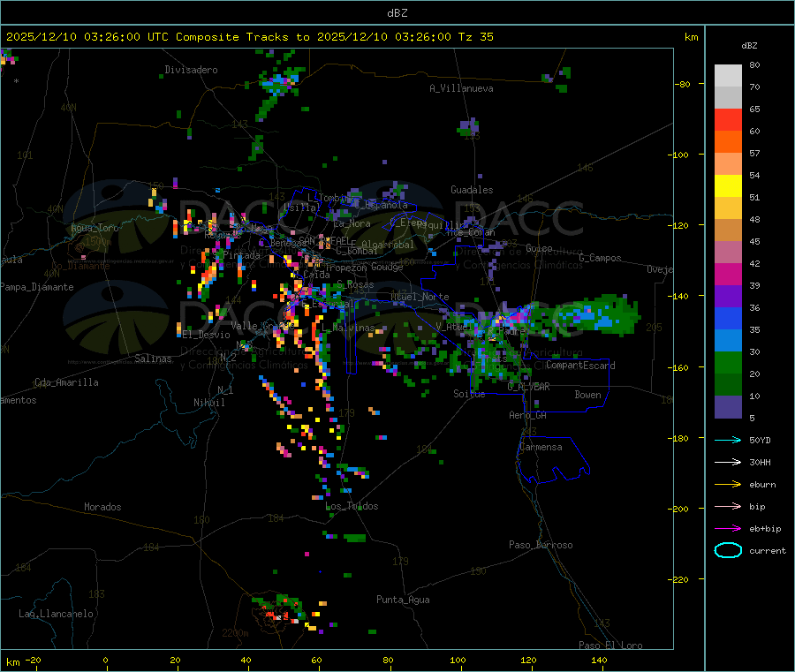The height and width of the screenshot is (672, 795).
Task: Click the Salinas location label
Action: pyautogui.click(x=153, y=359)
